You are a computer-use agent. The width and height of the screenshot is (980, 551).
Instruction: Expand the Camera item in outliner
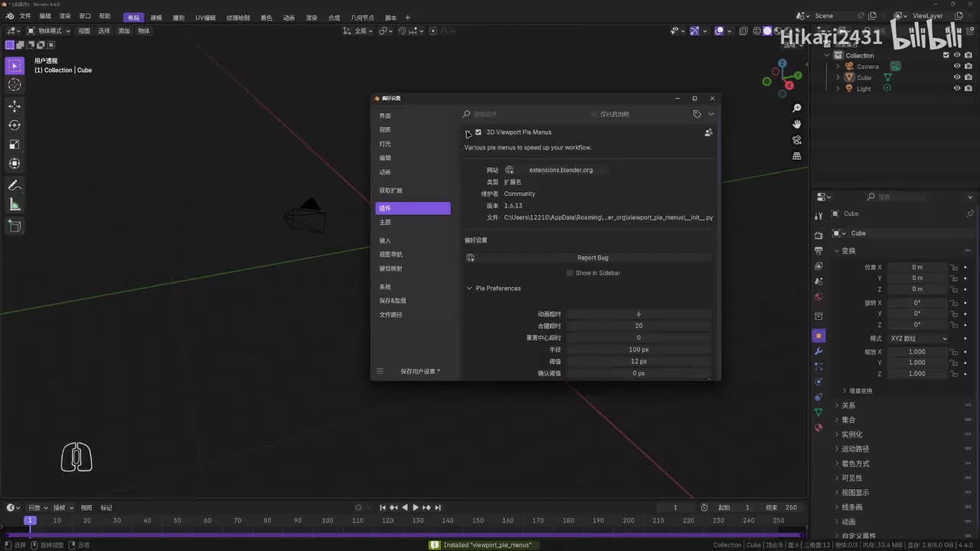[x=838, y=67]
